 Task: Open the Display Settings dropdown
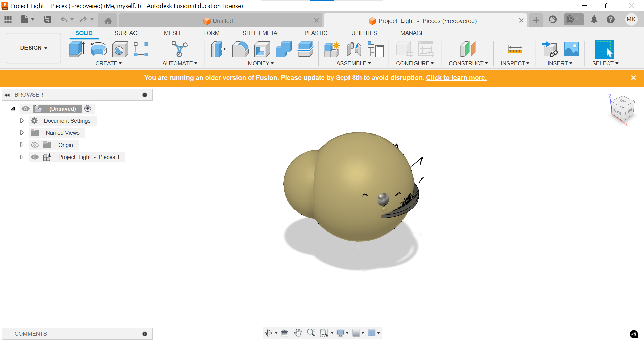click(342, 333)
